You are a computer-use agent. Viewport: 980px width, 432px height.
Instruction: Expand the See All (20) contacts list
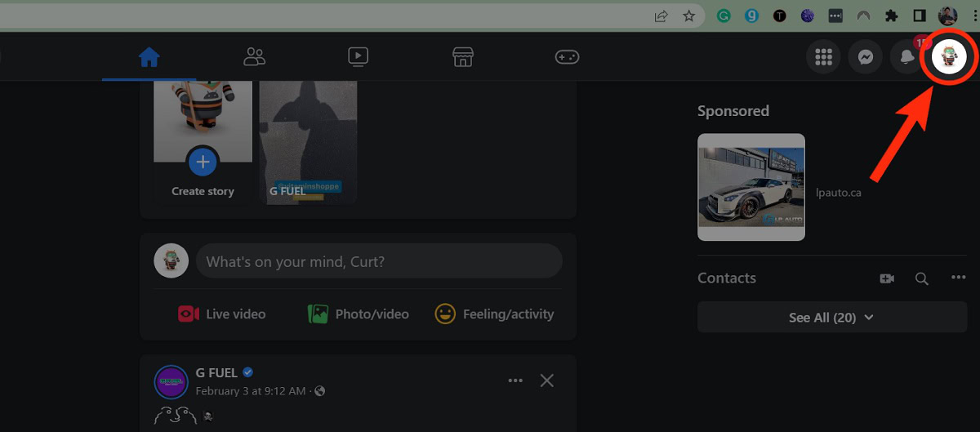pyautogui.click(x=831, y=317)
